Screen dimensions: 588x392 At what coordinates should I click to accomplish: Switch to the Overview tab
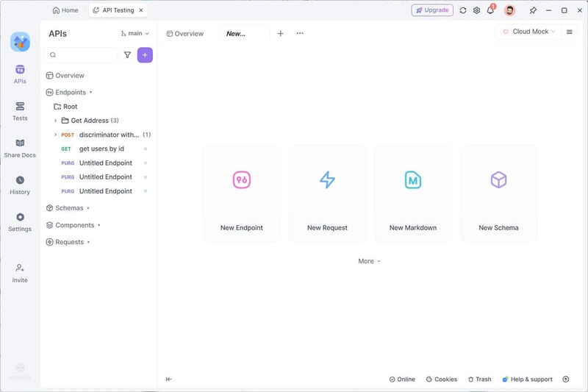[185, 34]
